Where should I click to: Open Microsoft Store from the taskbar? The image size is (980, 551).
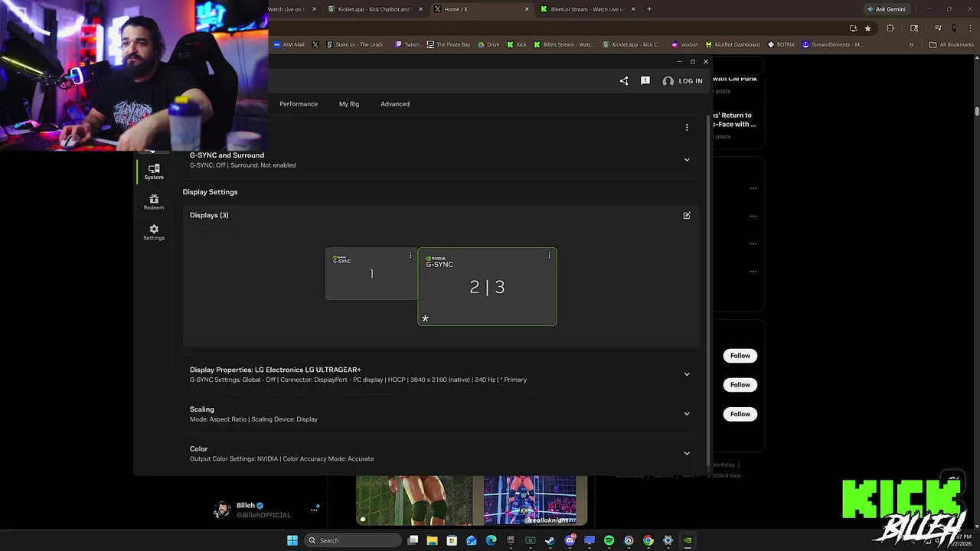coord(452,540)
